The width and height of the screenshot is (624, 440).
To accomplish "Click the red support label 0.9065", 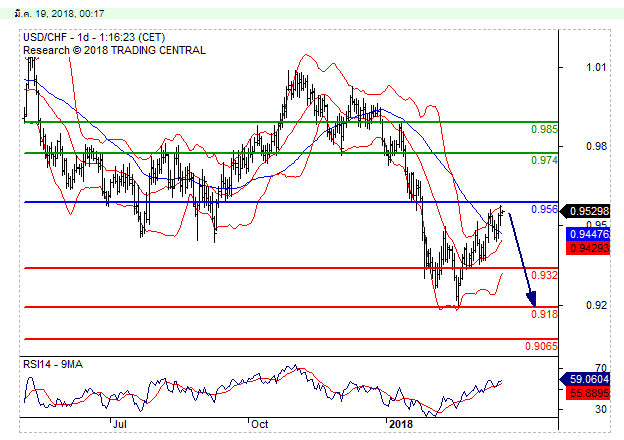I will (541, 346).
